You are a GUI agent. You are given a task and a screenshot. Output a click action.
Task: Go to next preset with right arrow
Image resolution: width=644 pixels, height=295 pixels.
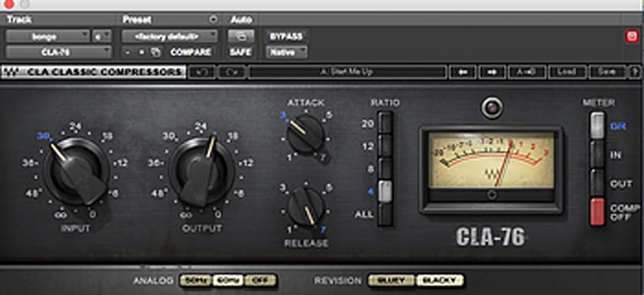pos(492,72)
